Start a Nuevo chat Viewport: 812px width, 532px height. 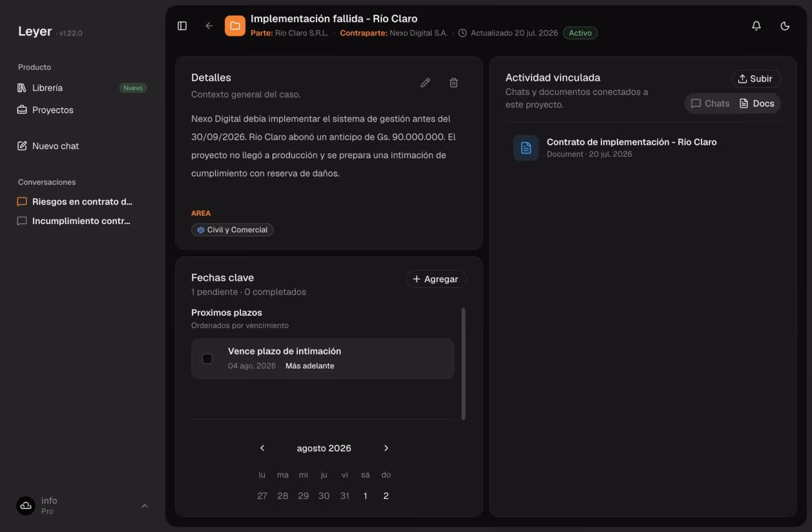coord(82,146)
